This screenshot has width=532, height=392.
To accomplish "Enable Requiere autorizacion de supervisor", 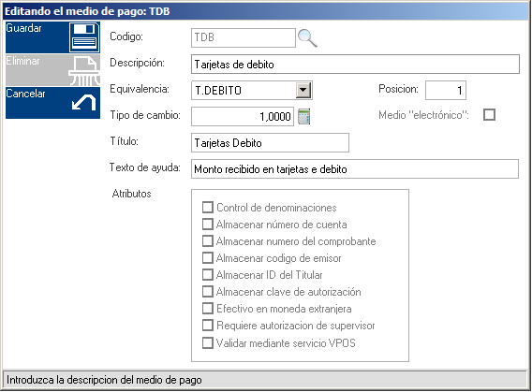I will (208, 326).
